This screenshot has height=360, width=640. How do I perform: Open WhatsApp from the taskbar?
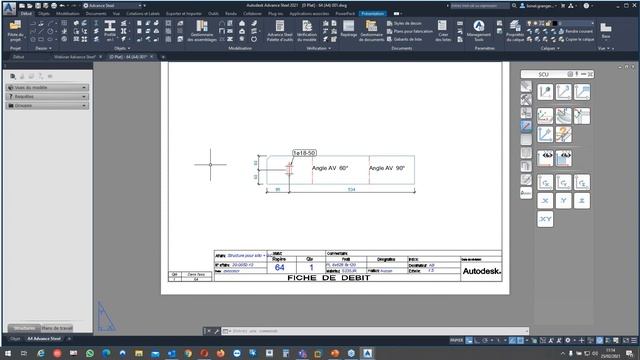(90, 353)
